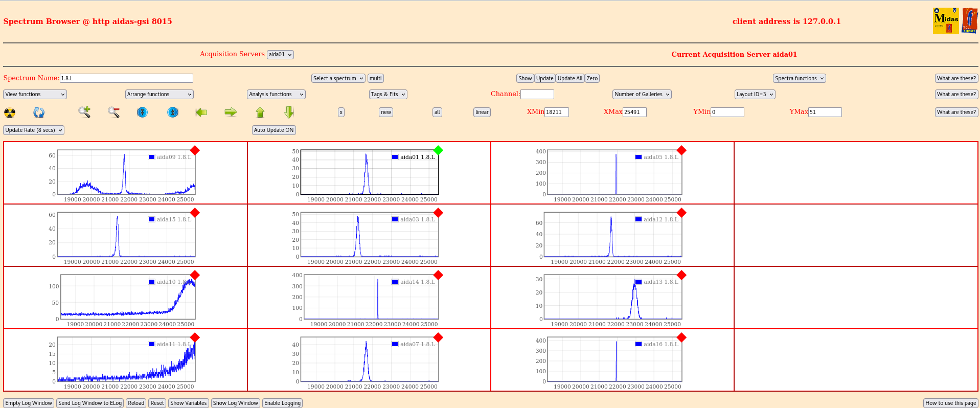Open the View functions menu
This screenshot has height=408, width=980.
coord(35,94)
